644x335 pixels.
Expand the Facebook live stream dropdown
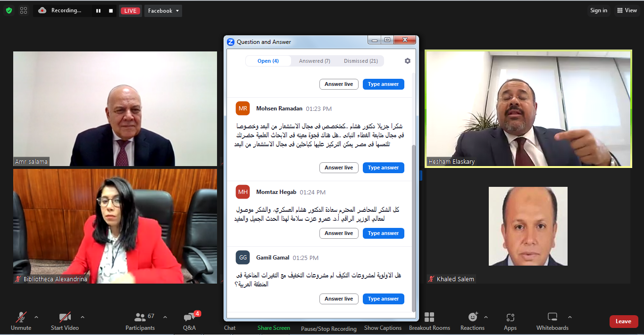coord(163,11)
